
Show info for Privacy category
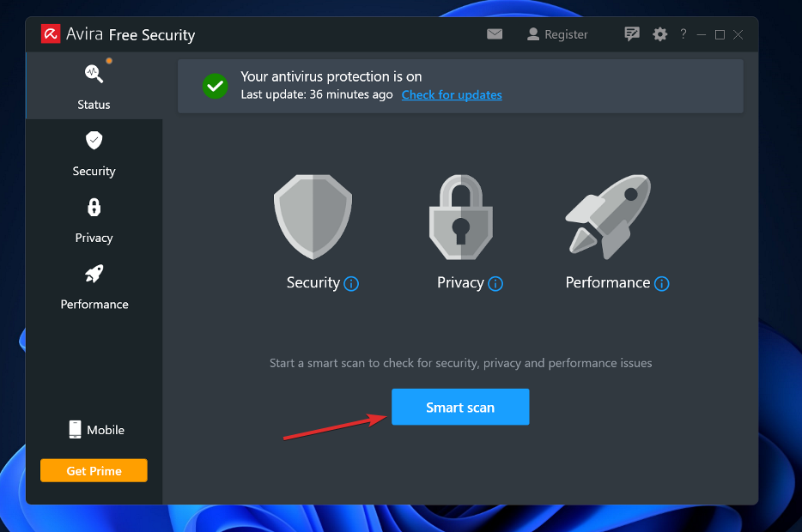pos(495,284)
